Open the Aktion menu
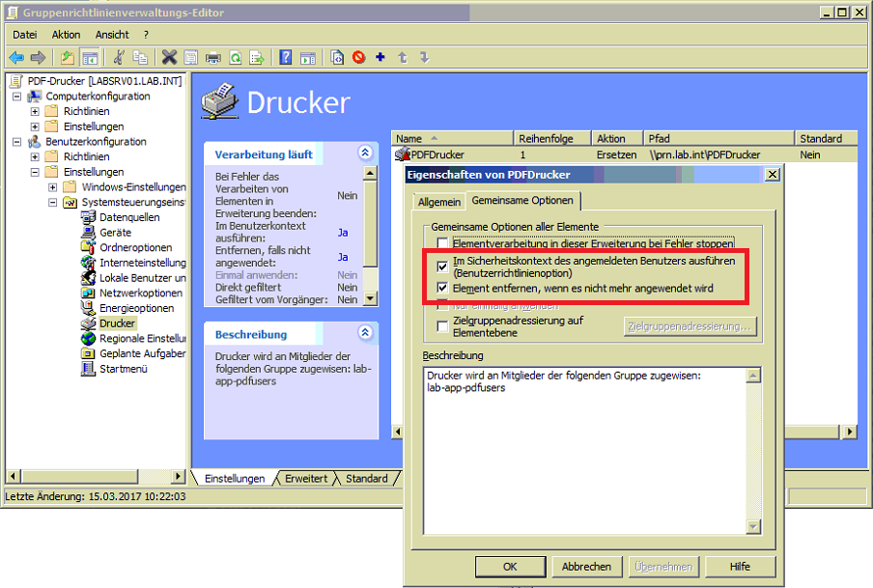This screenshot has height=588, width=873. [x=66, y=35]
